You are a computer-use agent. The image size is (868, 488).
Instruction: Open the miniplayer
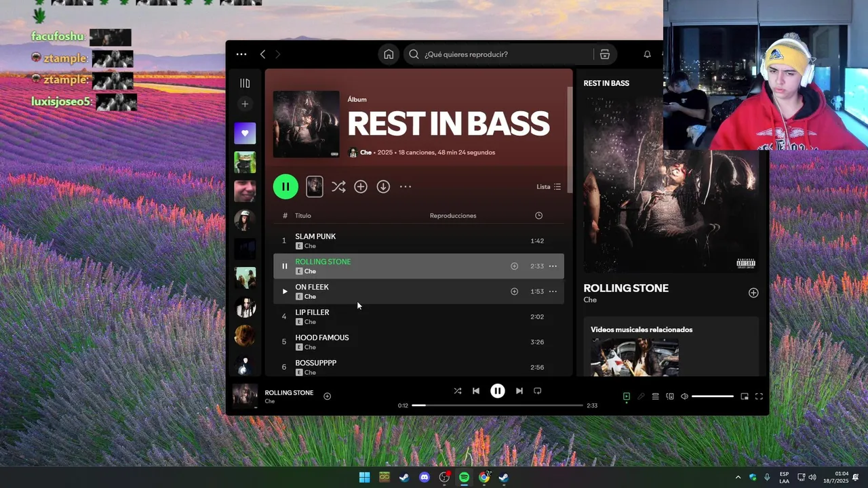point(745,396)
